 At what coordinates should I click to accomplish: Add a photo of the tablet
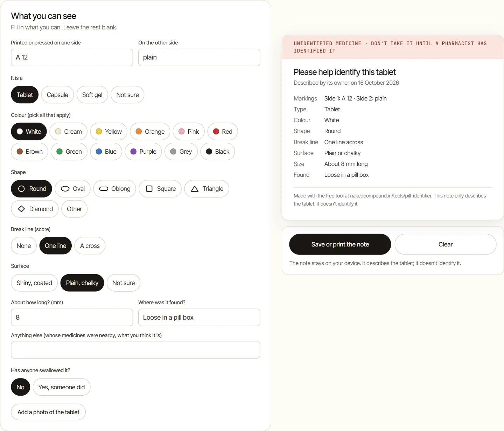[x=48, y=412]
